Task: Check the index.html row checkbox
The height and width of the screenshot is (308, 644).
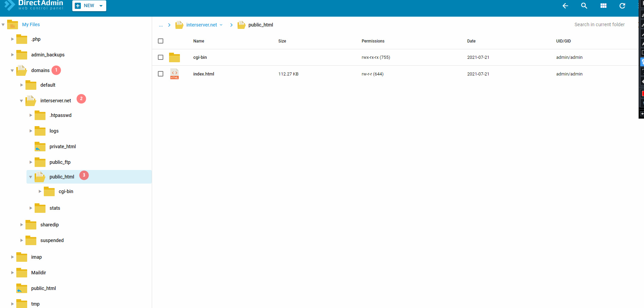Action: point(161,74)
